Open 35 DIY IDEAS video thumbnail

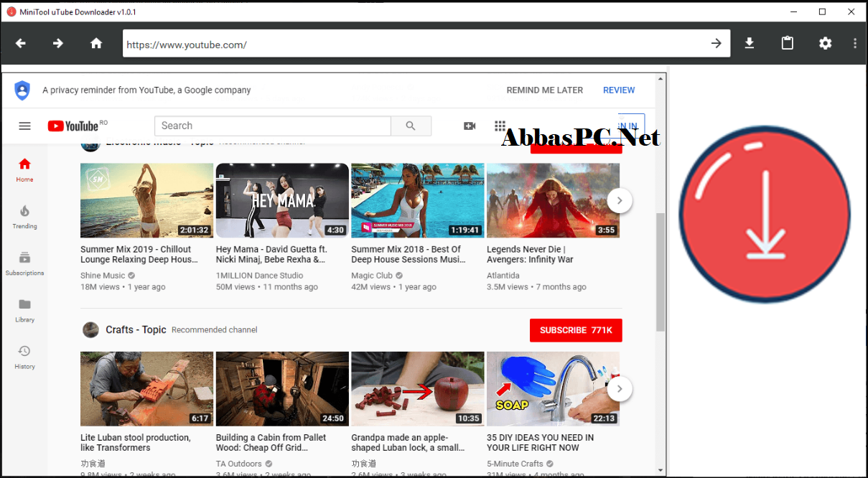pyautogui.click(x=553, y=389)
